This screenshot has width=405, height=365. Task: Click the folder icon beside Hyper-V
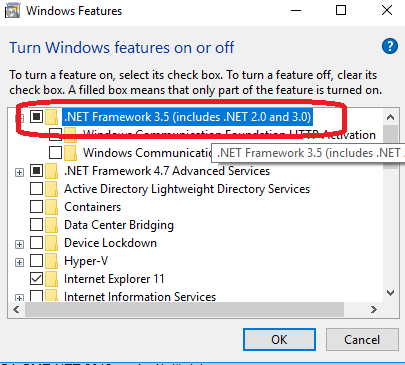point(51,261)
